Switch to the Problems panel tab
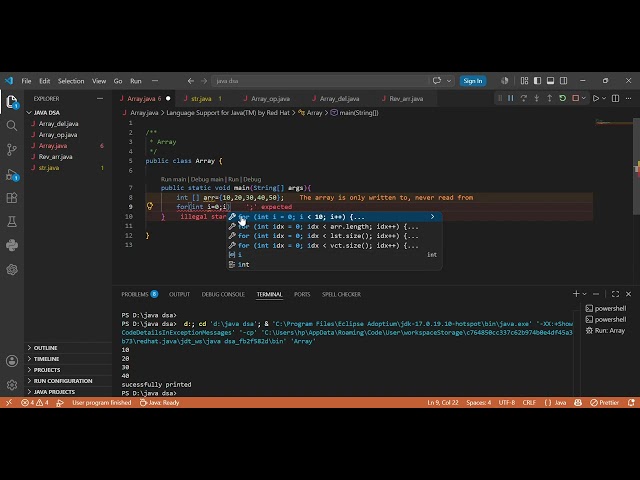The width and height of the screenshot is (640, 480). click(x=139, y=294)
